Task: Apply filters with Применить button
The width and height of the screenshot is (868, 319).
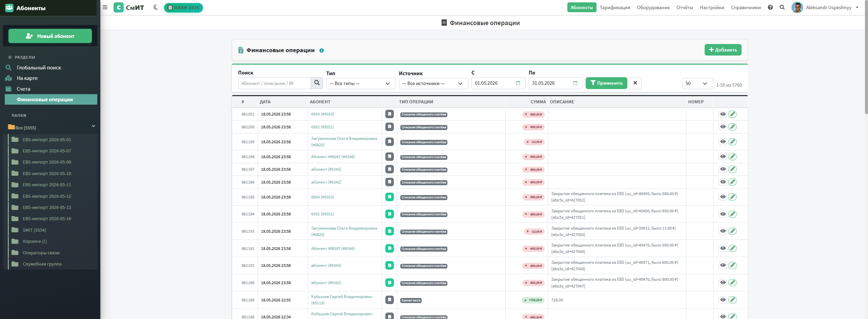Action: point(606,83)
